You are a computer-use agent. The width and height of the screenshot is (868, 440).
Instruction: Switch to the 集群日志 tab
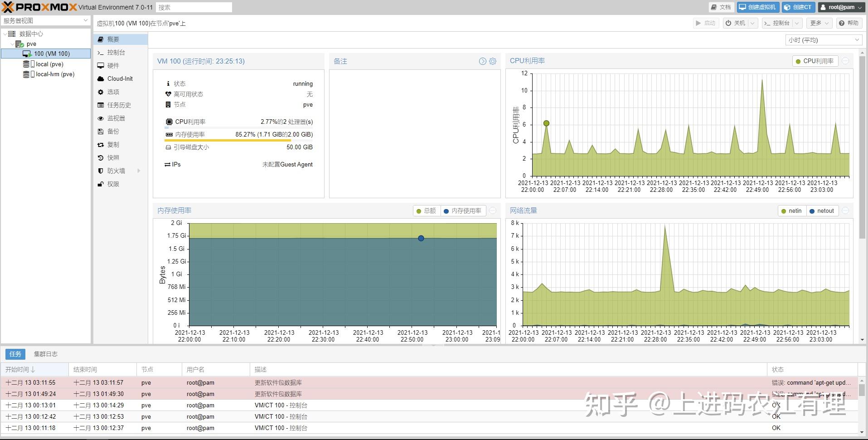pos(45,354)
